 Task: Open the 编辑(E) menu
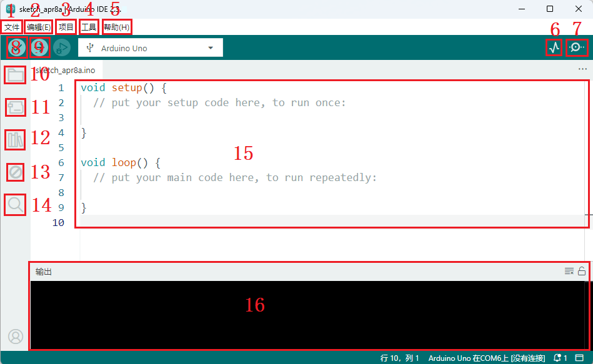pyautogui.click(x=39, y=27)
